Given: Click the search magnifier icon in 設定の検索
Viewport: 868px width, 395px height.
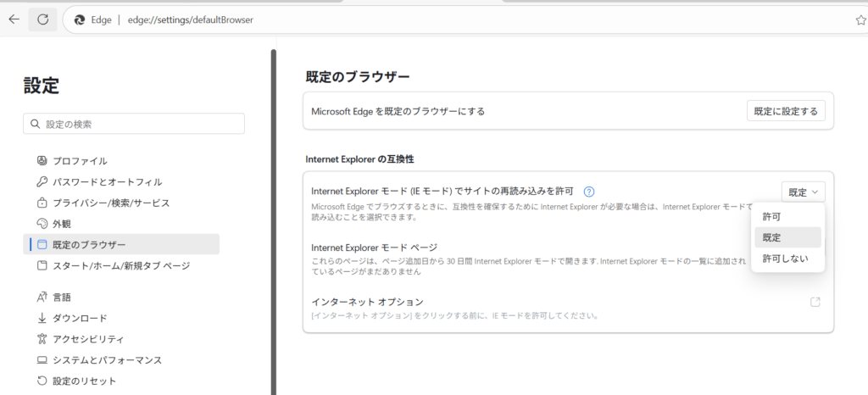Looking at the screenshot, I should pyautogui.click(x=35, y=124).
